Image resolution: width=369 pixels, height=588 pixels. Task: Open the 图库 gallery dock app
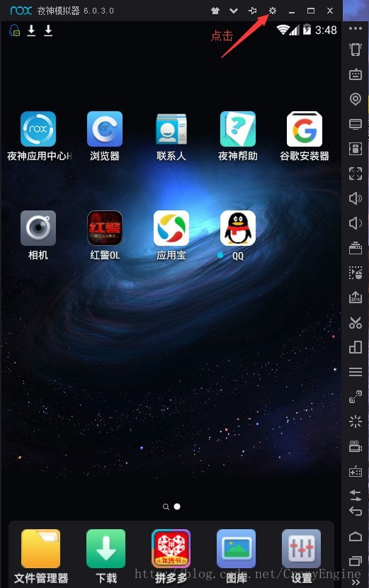pyautogui.click(x=237, y=548)
